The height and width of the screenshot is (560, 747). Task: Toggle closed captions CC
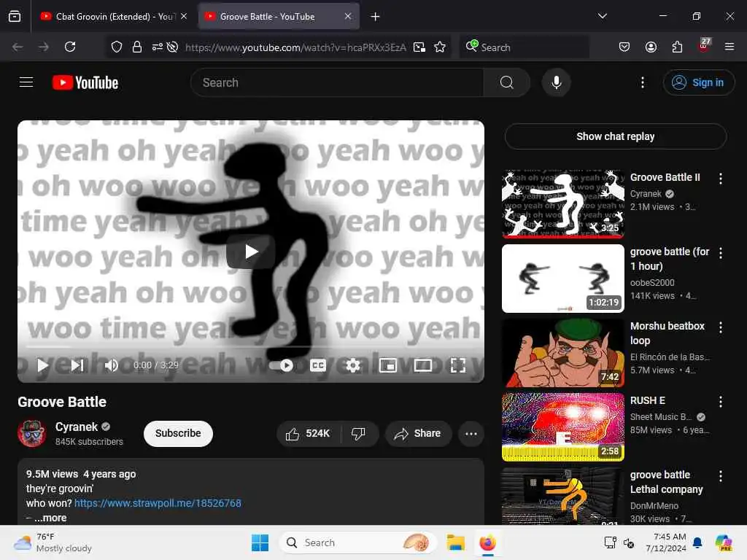[318, 365]
